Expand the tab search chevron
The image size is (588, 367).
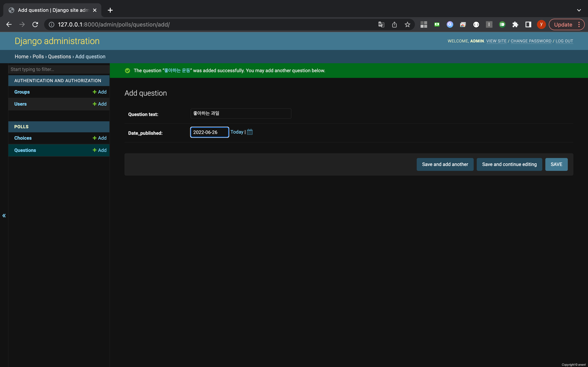(x=579, y=10)
